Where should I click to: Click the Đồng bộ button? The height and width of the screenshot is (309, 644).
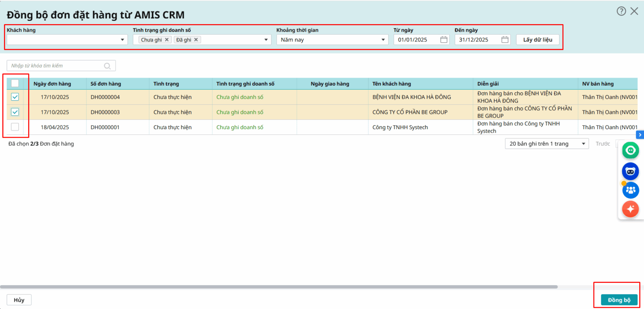[x=619, y=300]
